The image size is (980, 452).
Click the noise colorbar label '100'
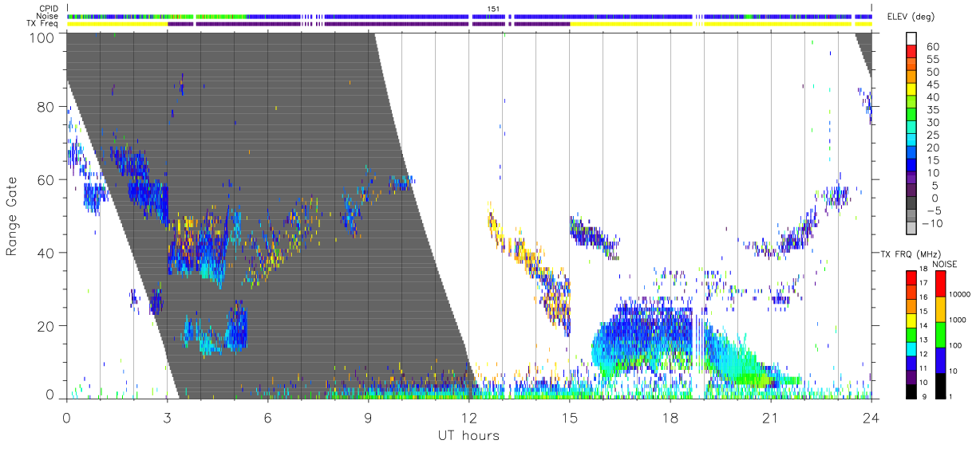point(957,345)
